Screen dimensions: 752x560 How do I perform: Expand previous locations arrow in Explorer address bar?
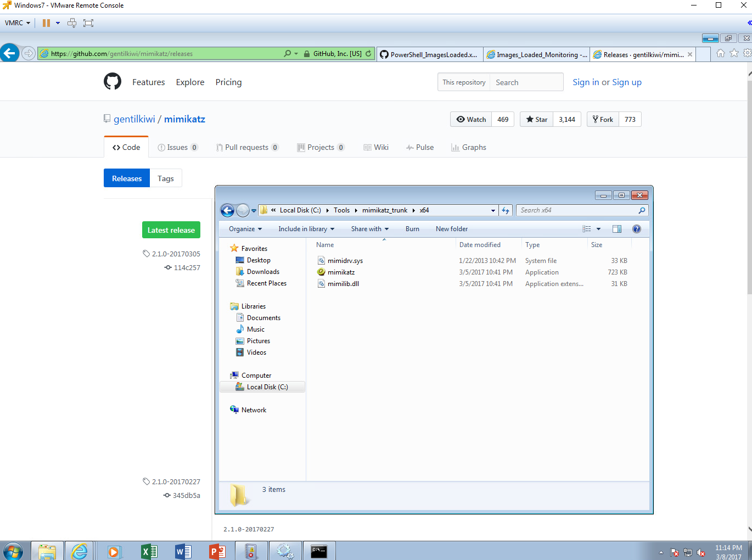[493, 210]
